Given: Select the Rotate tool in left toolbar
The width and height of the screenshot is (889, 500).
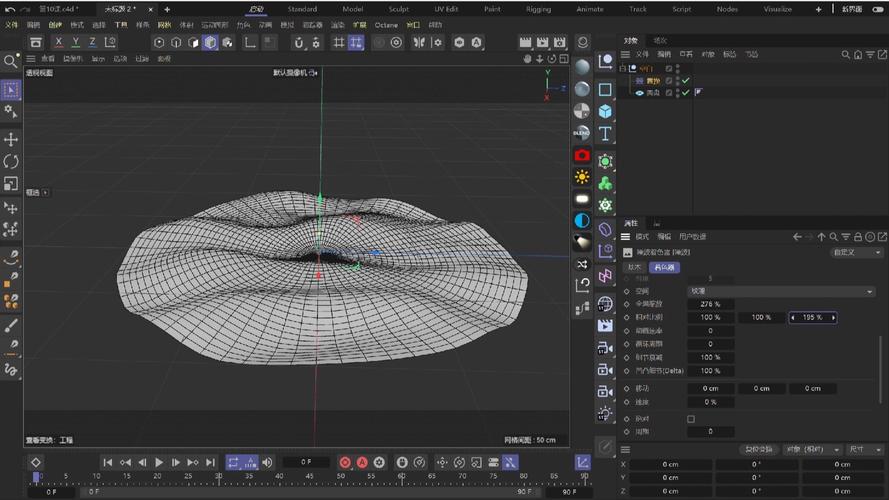Looking at the screenshot, I should [11, 162].
